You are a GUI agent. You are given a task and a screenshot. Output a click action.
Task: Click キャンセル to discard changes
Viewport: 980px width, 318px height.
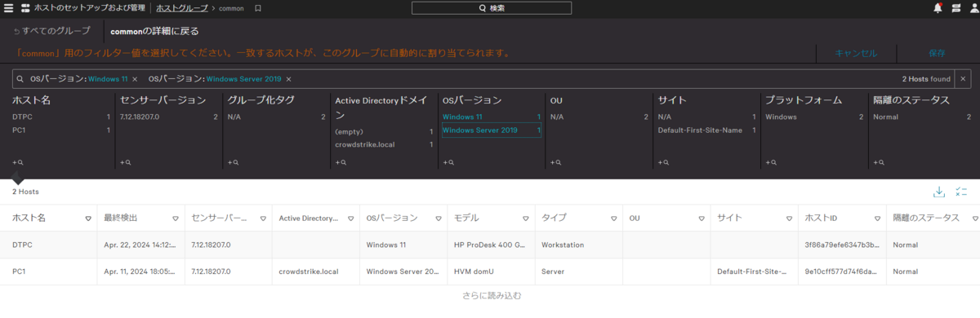click(856, 53)
